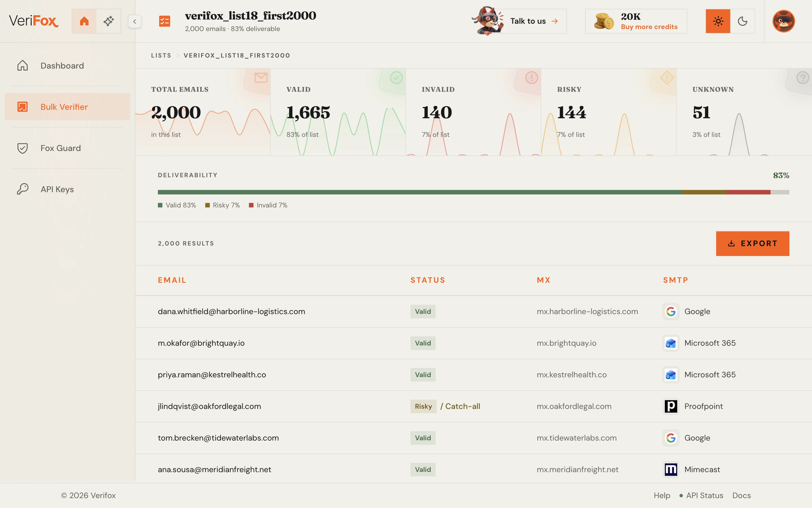
Task: Click the deliverability progress bar
Action: [x=473, y=192]
